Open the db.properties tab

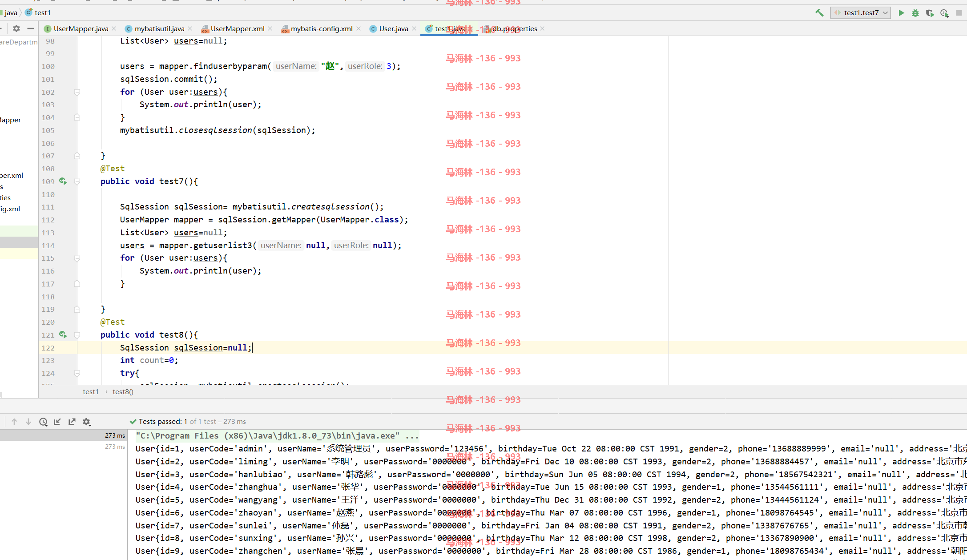(x=514, y=28)
